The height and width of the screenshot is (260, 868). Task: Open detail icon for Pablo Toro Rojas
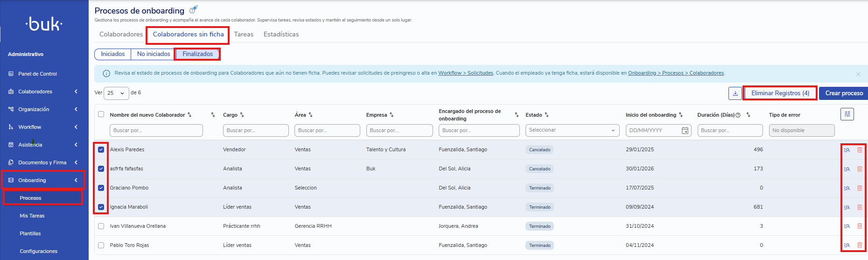pos(847,246)
